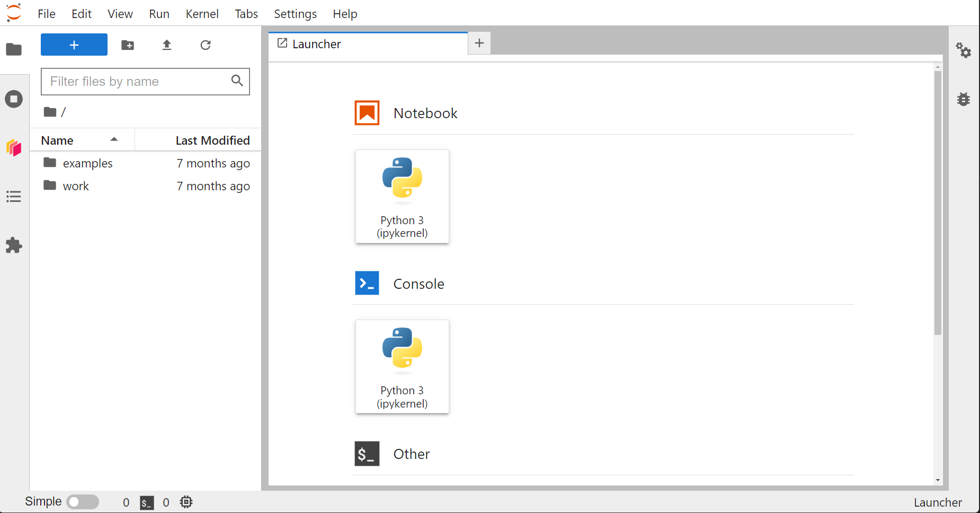The width and height of the screenshot is (980, 513).
Task: Open the Extension Manager puzzle icon
Action: [14, 245]
